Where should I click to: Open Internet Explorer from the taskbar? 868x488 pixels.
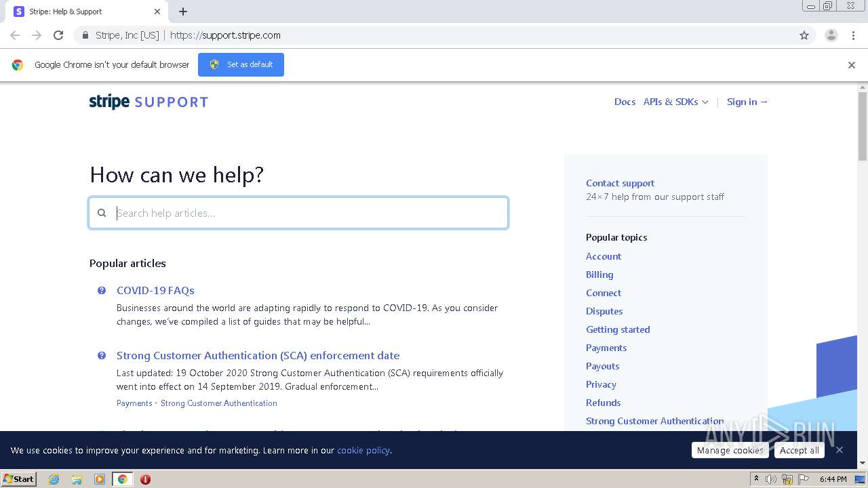click(x=54, y=479)
